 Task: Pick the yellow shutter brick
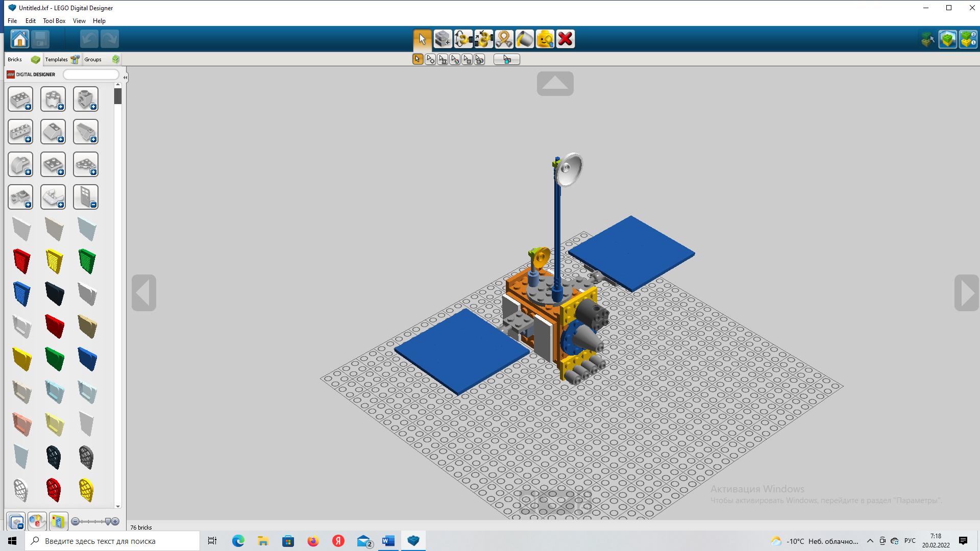pos(54,261)
